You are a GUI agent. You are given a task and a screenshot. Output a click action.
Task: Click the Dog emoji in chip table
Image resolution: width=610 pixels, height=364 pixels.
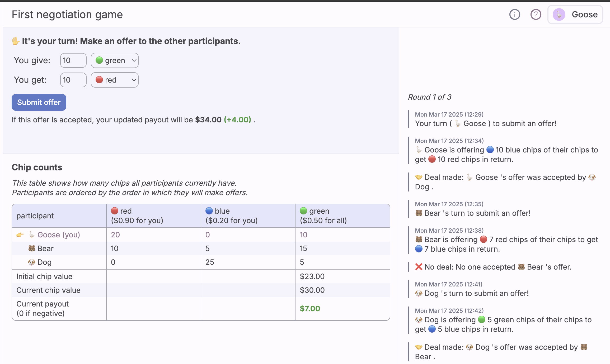[32, 262]
